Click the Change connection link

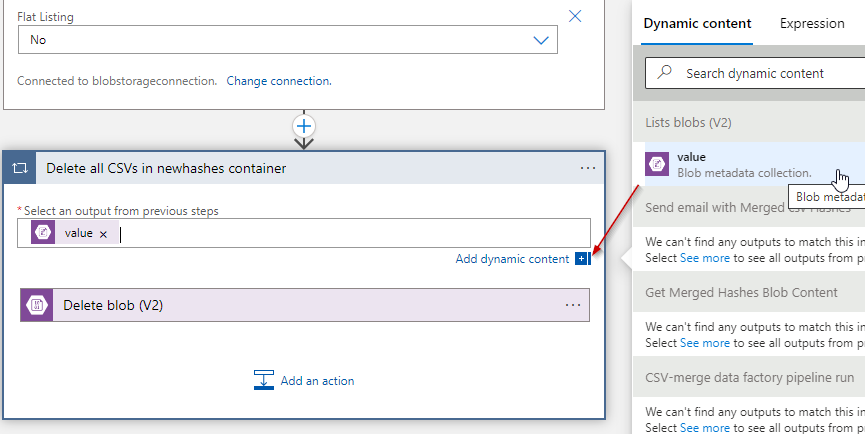coord(279,81)
